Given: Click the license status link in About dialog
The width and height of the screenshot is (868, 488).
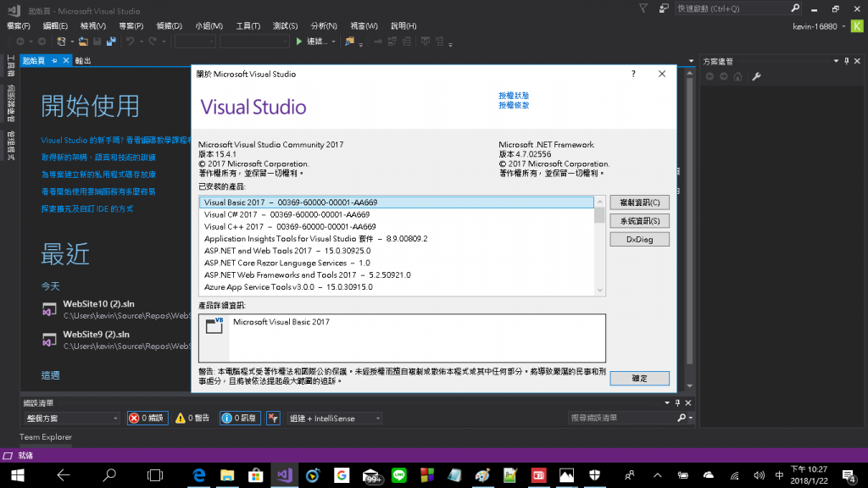Looking at the screenshot, I should tap(514, 96).
